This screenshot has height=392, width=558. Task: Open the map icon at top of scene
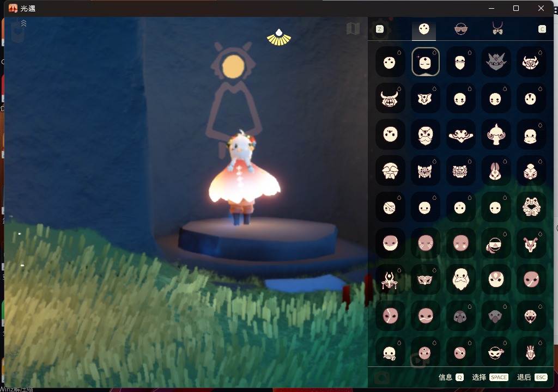coord(353,28)
